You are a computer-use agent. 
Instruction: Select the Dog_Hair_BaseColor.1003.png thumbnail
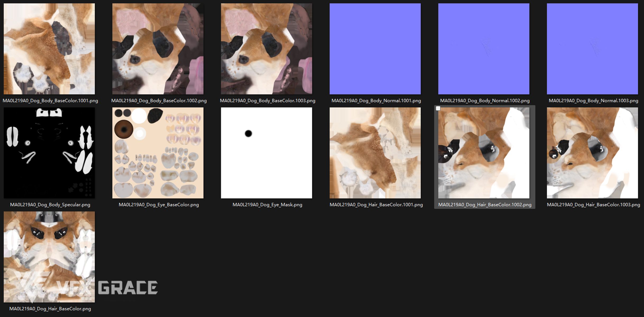coord(592,153)
